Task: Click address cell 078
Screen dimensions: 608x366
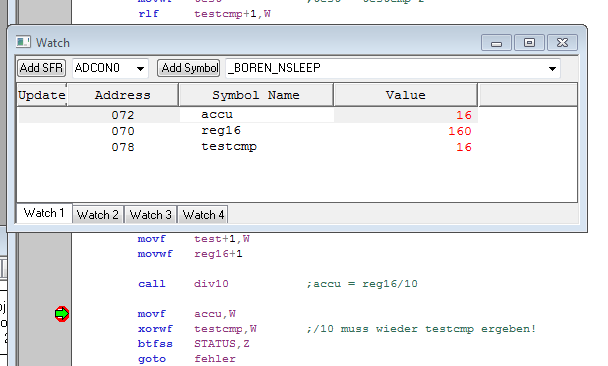Action: [x=123, y=147]
